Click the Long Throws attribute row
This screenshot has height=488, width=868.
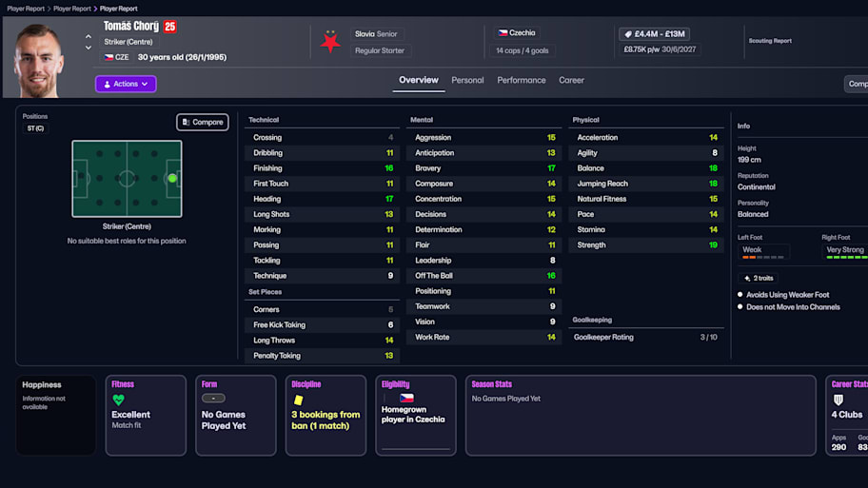coord(323,341)
